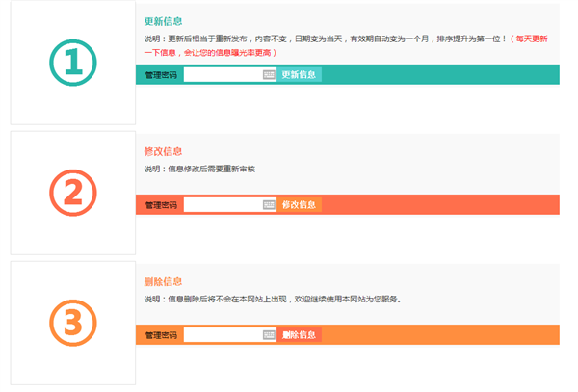
Task: Click the 管理密码 label in the orange delete bar
Action: 161,335
